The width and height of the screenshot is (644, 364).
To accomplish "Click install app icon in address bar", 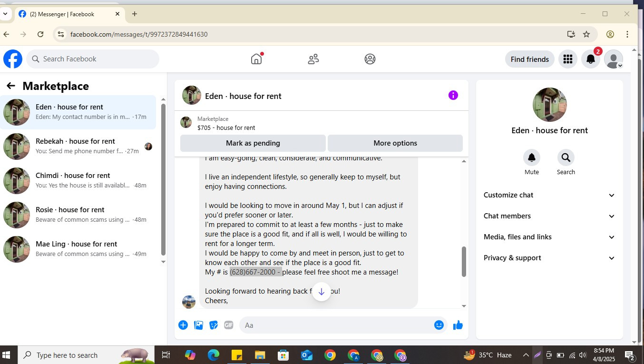I will [x=571, y=34].
